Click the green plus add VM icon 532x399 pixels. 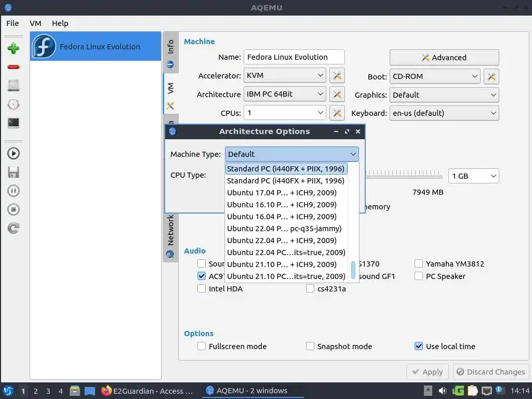(13, 48)
